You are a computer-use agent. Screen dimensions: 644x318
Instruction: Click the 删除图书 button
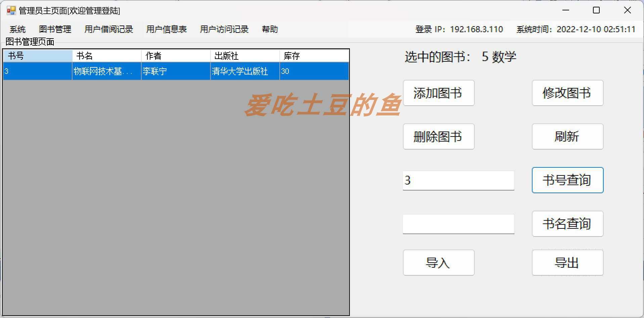[439, 137]
